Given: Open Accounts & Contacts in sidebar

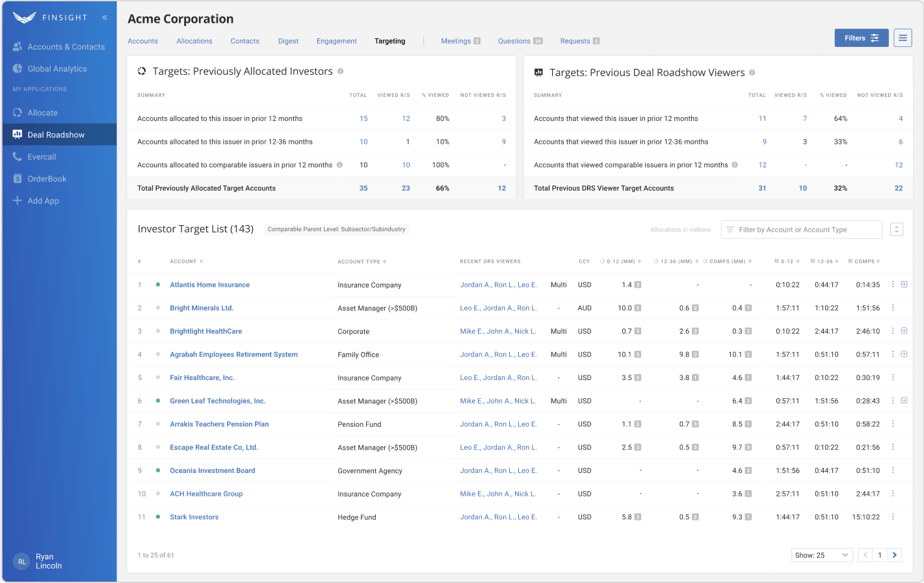Looking at the screenshot, I should click(59, 47).
